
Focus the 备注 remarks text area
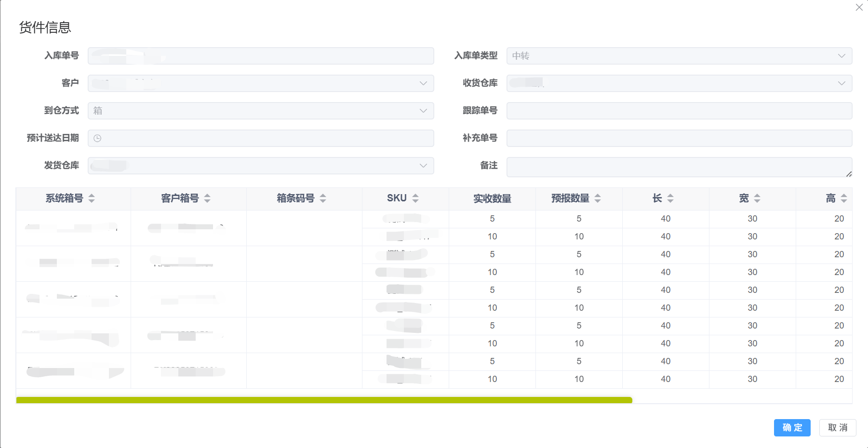click(x=679, y=167)
